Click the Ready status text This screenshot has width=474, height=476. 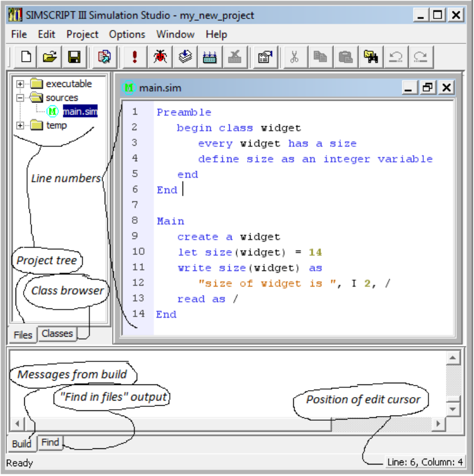[x=20, y=463]
